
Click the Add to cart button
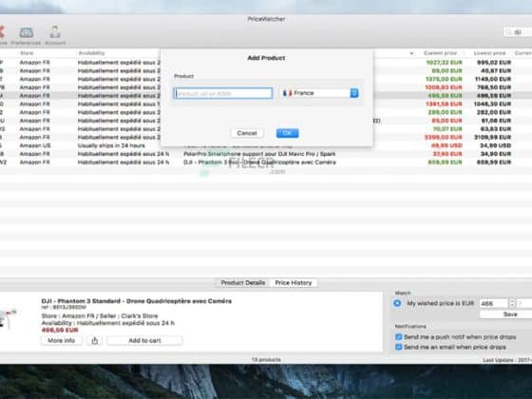(x=144, y=340)
